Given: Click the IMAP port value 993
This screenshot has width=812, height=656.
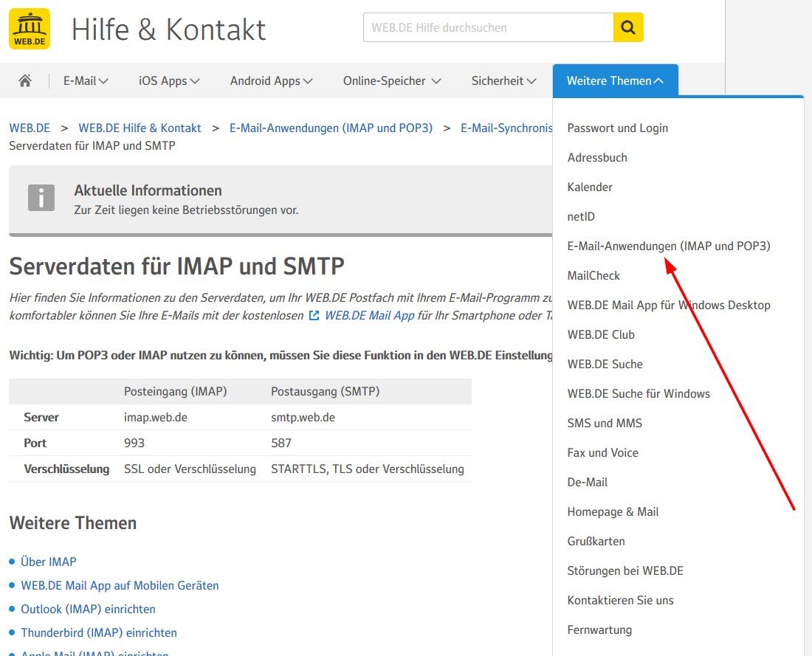Looking at the screenshot, I should [134, 443].
